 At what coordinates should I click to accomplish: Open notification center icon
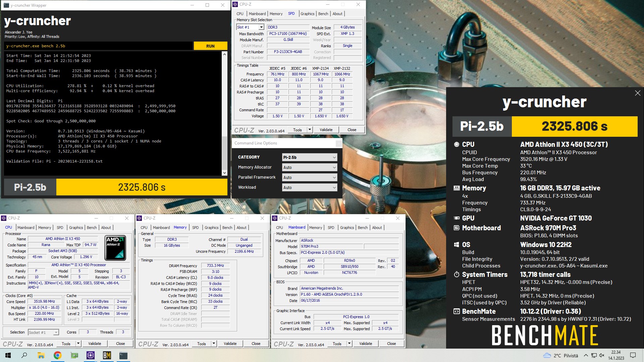tap(633, 356)
